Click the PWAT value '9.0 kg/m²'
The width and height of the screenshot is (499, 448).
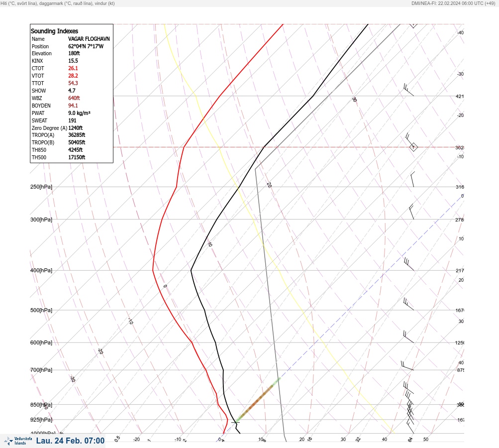pyautogui.click(x=79, y=113)
